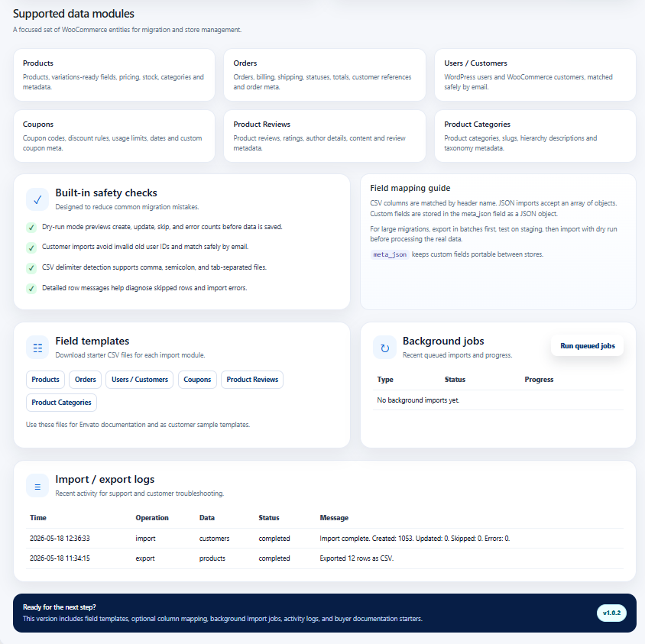Click the Built-in safety checks heading
The height and width of the screenshot is (644, 645).
click(x=106, y=193)
